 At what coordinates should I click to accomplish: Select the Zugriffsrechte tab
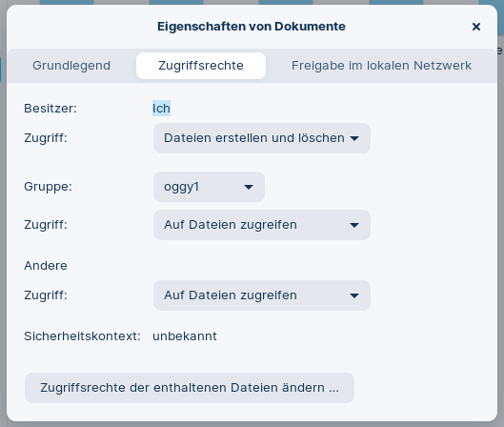tap(201, 66)
